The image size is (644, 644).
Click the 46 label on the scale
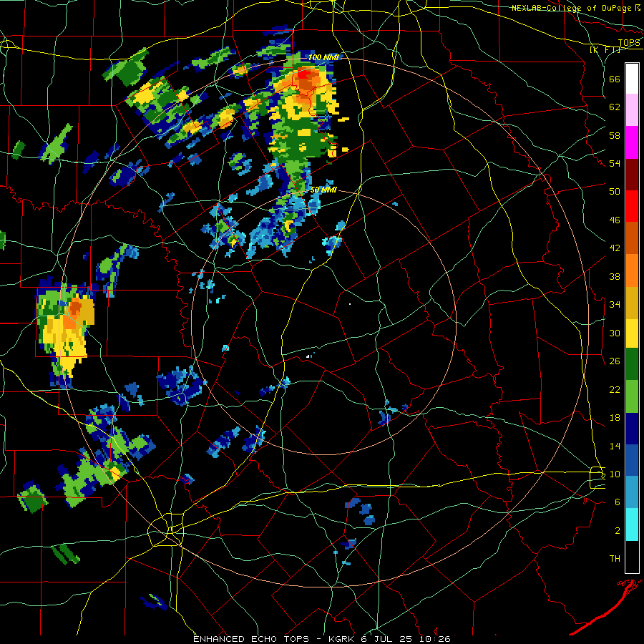click(x=615, y=220)
